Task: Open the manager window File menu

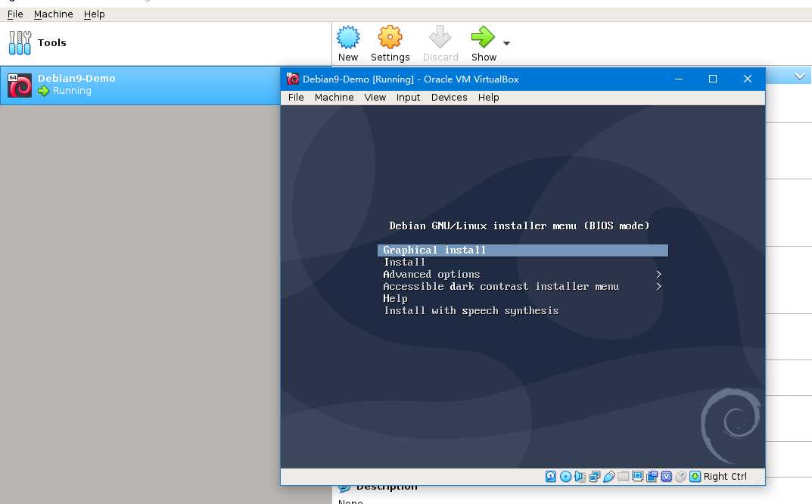Action: point(15,14)
